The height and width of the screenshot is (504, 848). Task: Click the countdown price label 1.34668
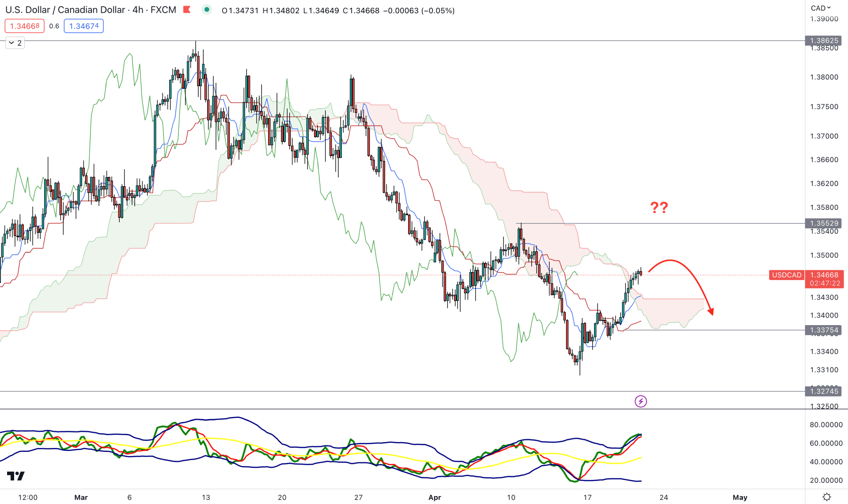(824, 279)
